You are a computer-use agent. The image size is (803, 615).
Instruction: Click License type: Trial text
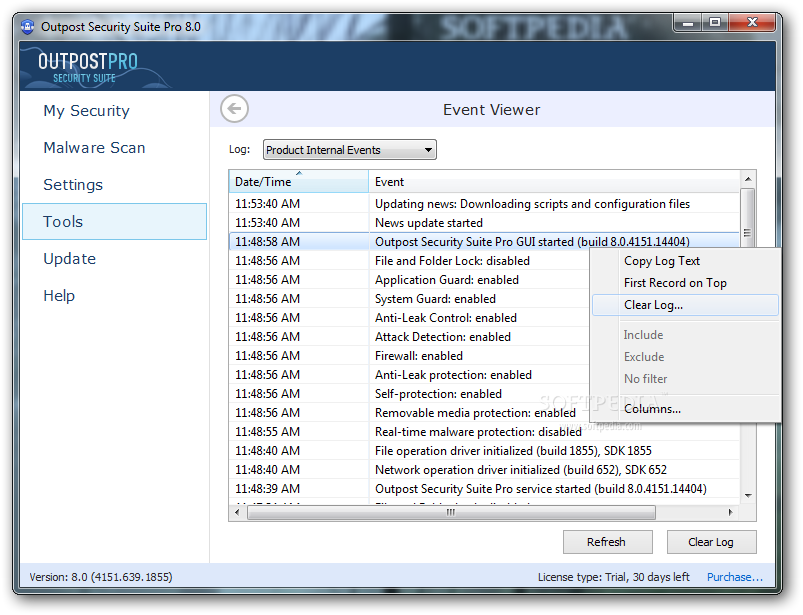(x=614, y=577)
